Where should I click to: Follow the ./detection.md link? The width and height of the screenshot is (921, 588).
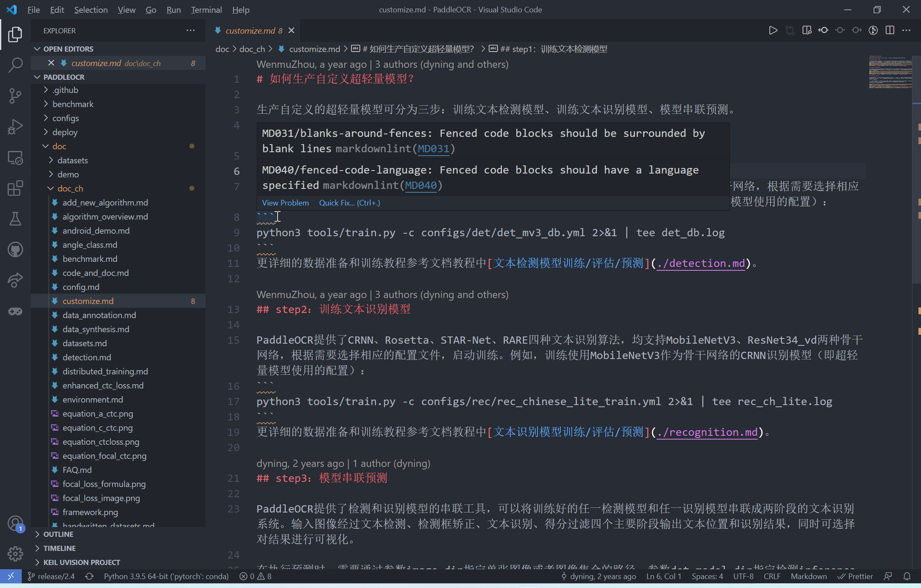[x=701, y=264]
